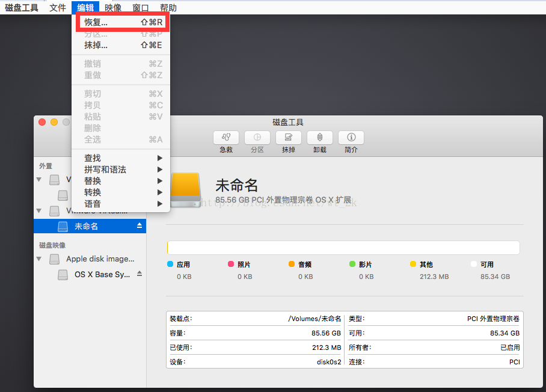Collapse the VMware Virtual disk triangle
This screenshot has height=392, width=546.
[39, 210]
